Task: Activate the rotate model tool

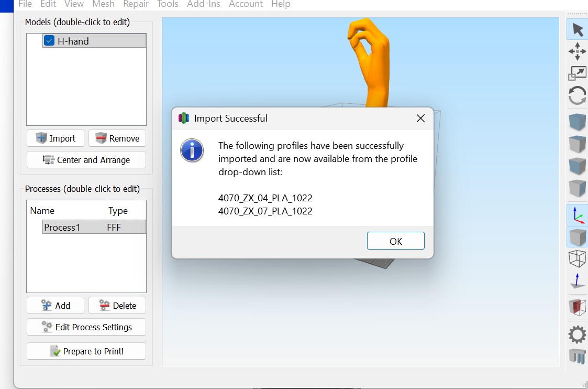Action: pos(577,96)
